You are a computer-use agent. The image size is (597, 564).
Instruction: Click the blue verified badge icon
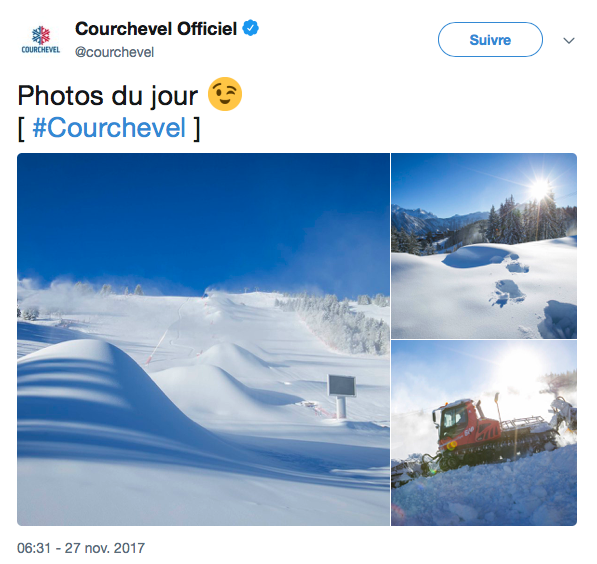point(251,28)
